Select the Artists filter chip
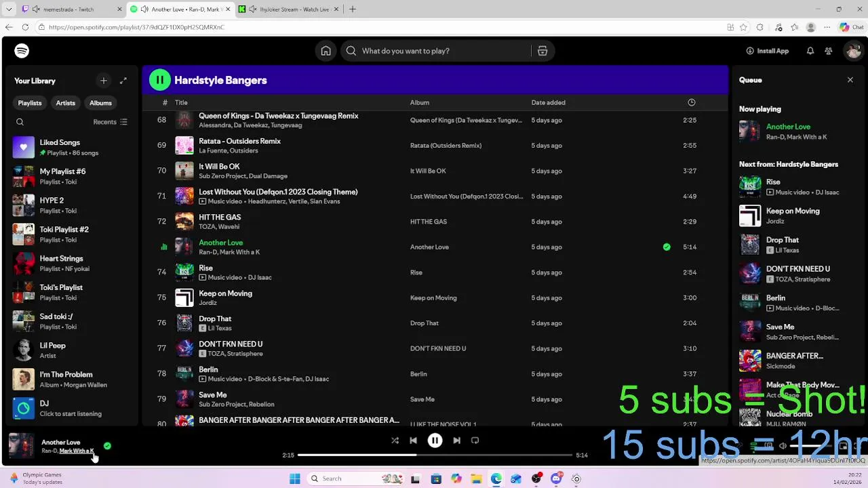The width and height of the screenshot is (868, 488). 66,103
